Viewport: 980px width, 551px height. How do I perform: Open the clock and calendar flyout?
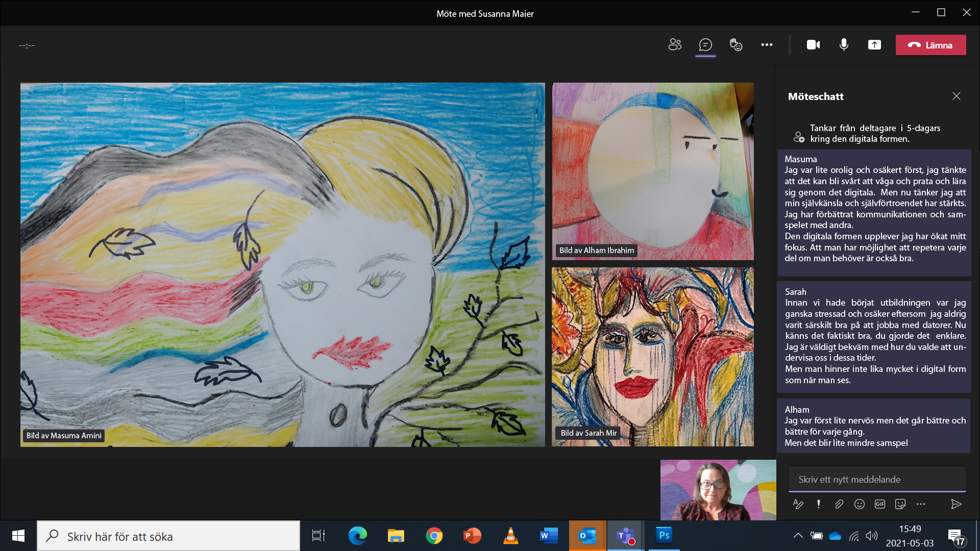[x=910, y=536]
